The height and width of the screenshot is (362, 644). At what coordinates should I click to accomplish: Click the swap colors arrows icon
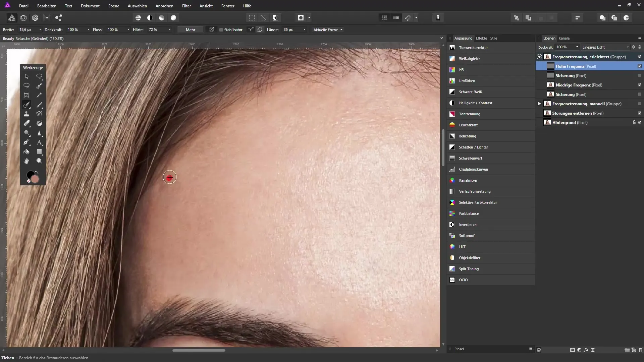pos(37,173)
